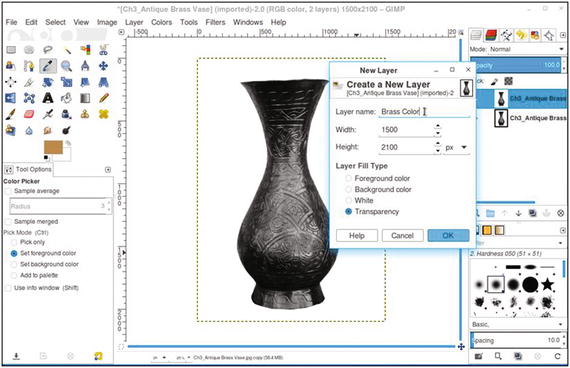Select the Clone stamp tool
570x368 pixels.
click(85, 114)
